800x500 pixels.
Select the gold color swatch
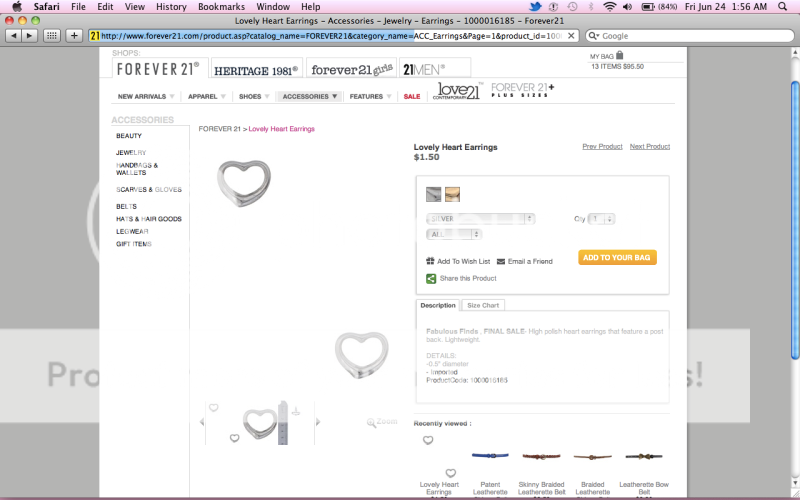point(453,194)
